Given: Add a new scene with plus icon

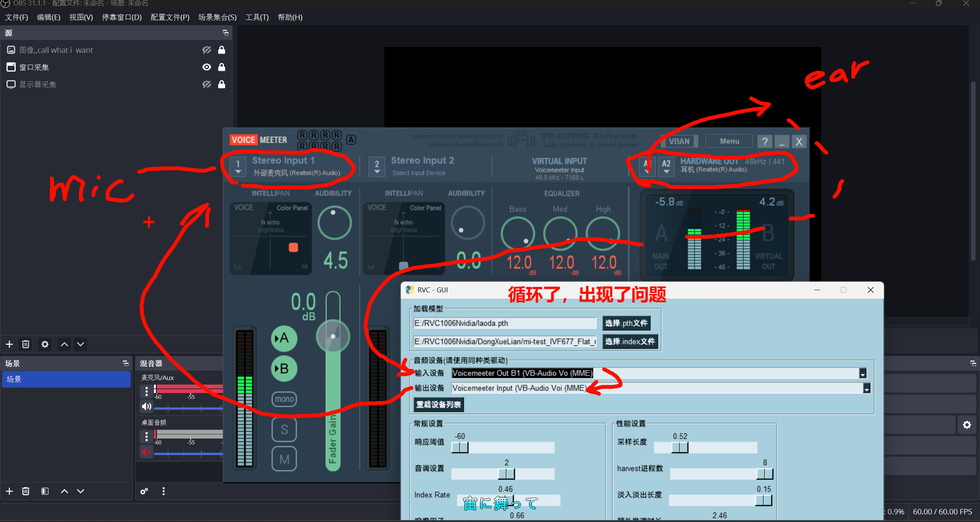Looking at the screenshot, I should coord(10,491).
